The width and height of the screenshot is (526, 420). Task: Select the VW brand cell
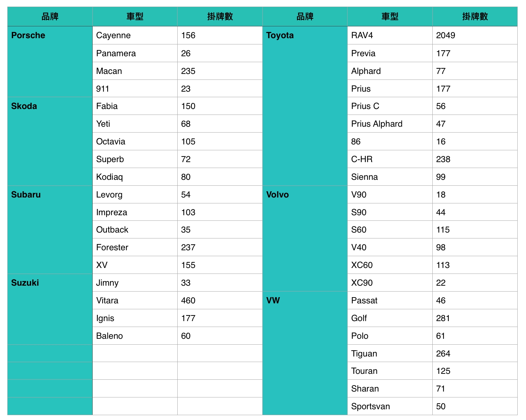tap(305, 353)
